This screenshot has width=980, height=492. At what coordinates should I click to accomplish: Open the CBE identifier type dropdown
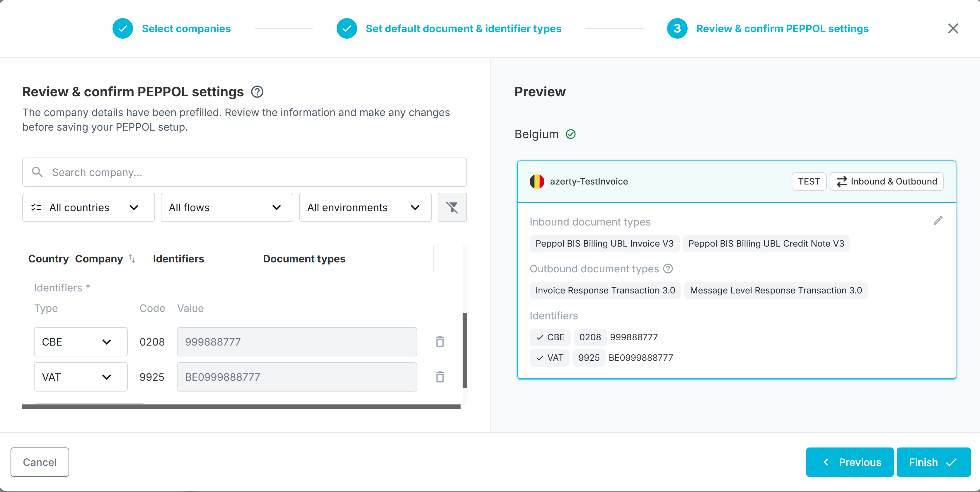tap(81, 341)
